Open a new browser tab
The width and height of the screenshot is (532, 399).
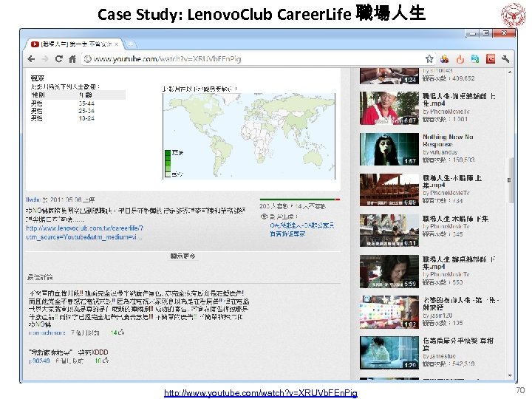pyautogui.click(x=130, y=44)
